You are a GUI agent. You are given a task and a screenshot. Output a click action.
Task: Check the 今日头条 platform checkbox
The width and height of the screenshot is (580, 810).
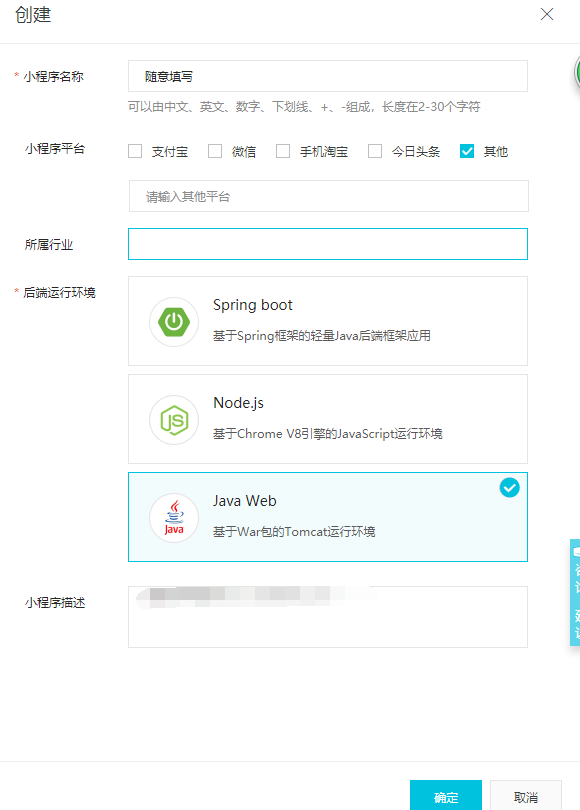(375, 151)
